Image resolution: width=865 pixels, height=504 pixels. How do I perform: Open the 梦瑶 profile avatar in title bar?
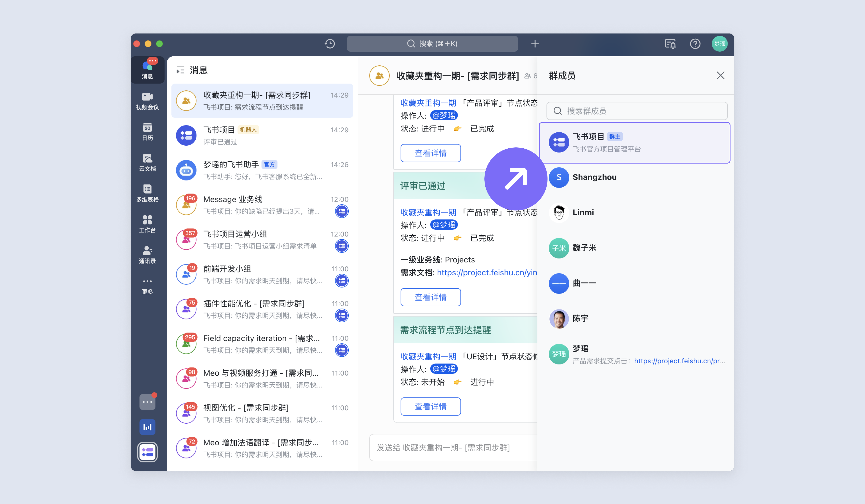click(x=719, y=44)
